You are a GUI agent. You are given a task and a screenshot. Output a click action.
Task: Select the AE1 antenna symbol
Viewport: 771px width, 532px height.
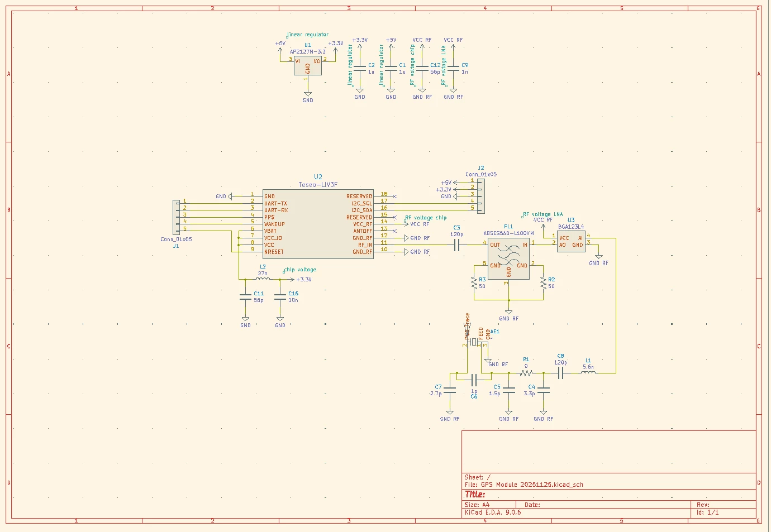tap(474, 342)
